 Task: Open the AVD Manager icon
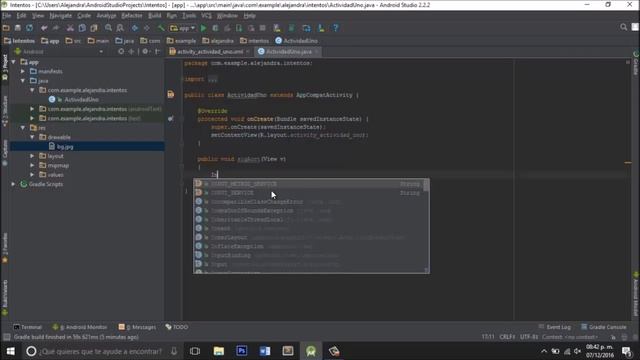point(277,28)
